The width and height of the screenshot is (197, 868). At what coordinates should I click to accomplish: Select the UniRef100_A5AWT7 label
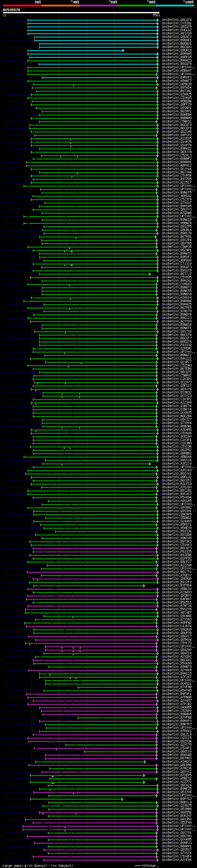[176, 81]
